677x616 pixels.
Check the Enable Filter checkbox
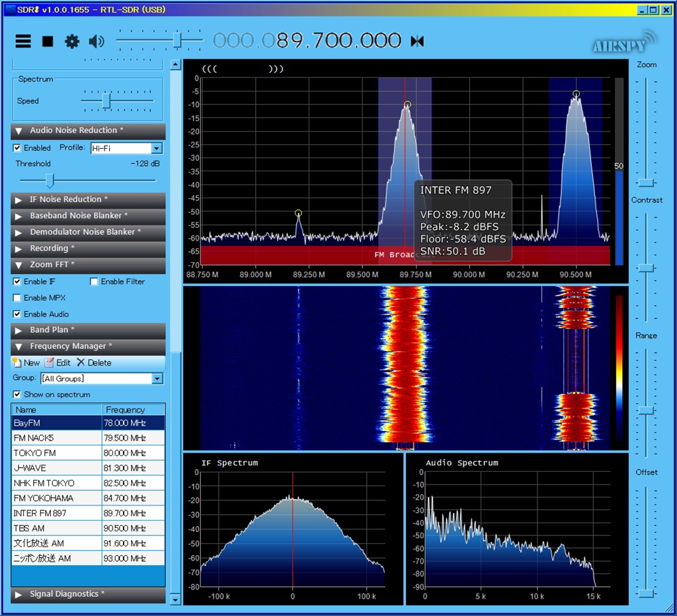click(94, 282)
